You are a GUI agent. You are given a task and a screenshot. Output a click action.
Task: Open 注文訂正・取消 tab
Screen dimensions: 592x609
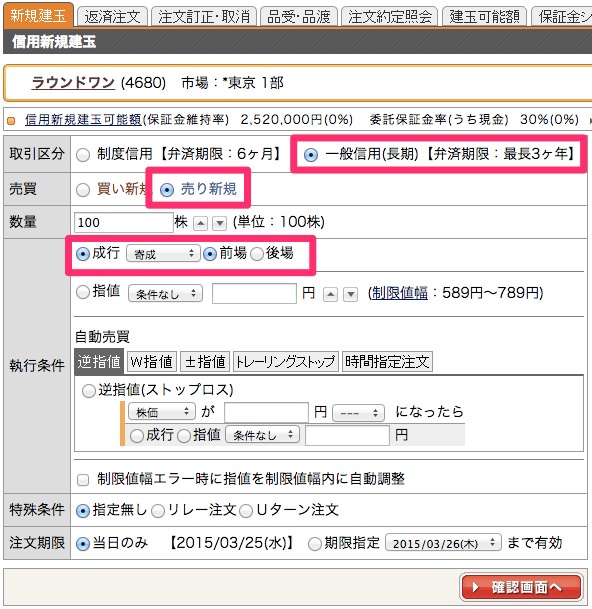coord(204,17)
